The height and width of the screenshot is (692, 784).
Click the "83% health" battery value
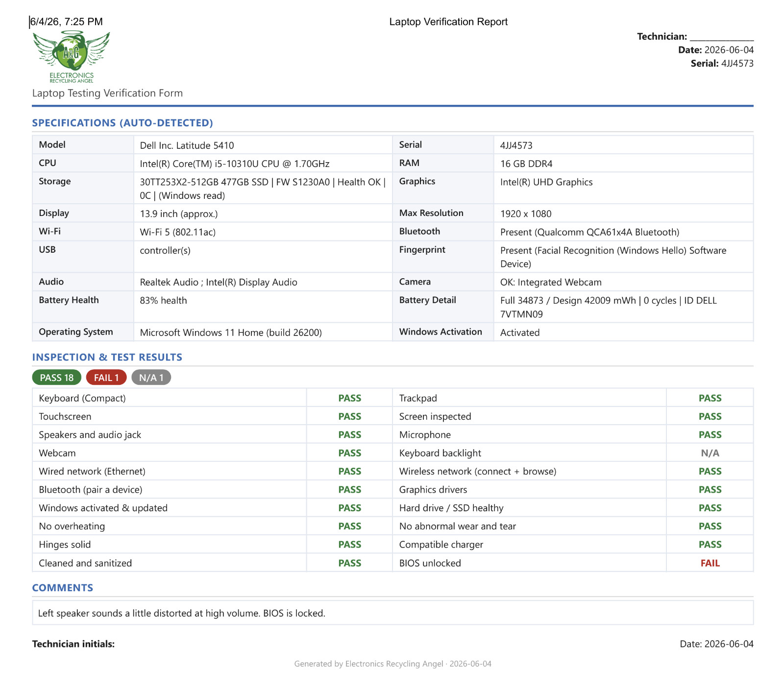(163, 300)
